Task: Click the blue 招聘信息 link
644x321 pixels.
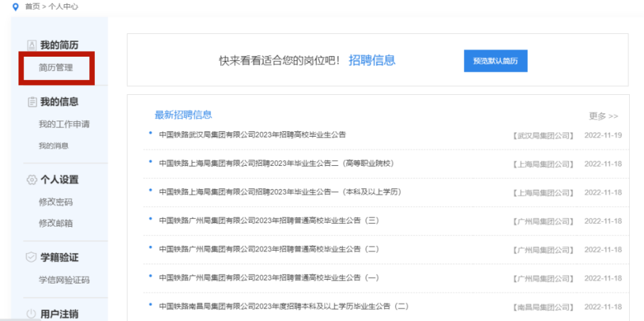Action: pyautogui.click(x=372, y=60)
